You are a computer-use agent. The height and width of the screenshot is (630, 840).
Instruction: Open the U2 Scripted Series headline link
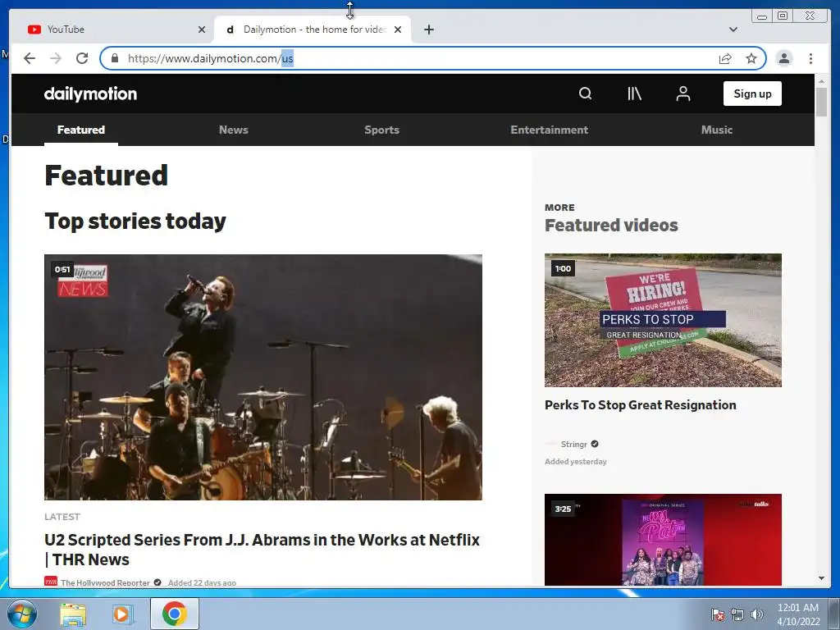[262, 549]
